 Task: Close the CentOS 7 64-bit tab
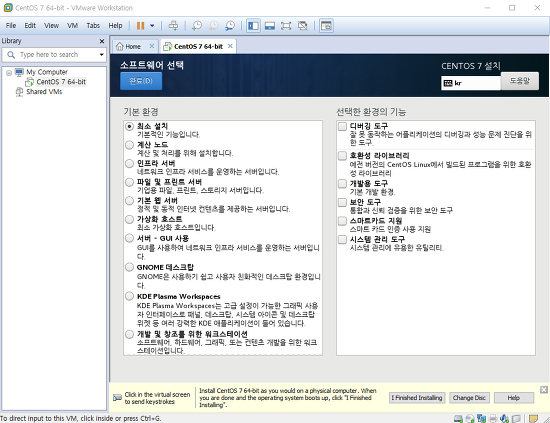pyautogui.click(x=230, y=46)
